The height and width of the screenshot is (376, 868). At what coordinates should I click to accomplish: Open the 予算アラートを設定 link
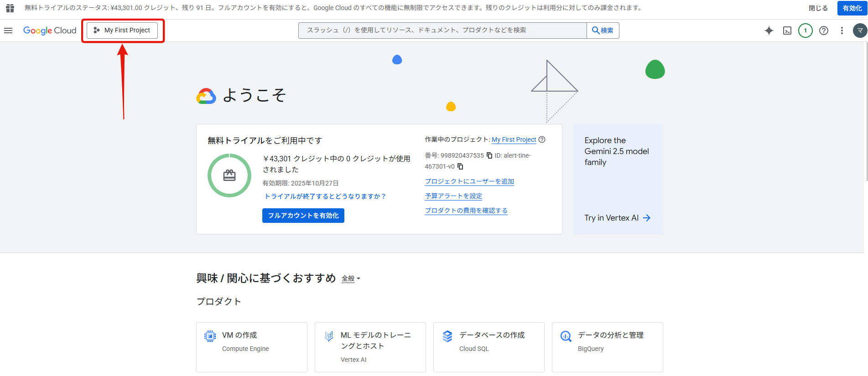point(453,196)
